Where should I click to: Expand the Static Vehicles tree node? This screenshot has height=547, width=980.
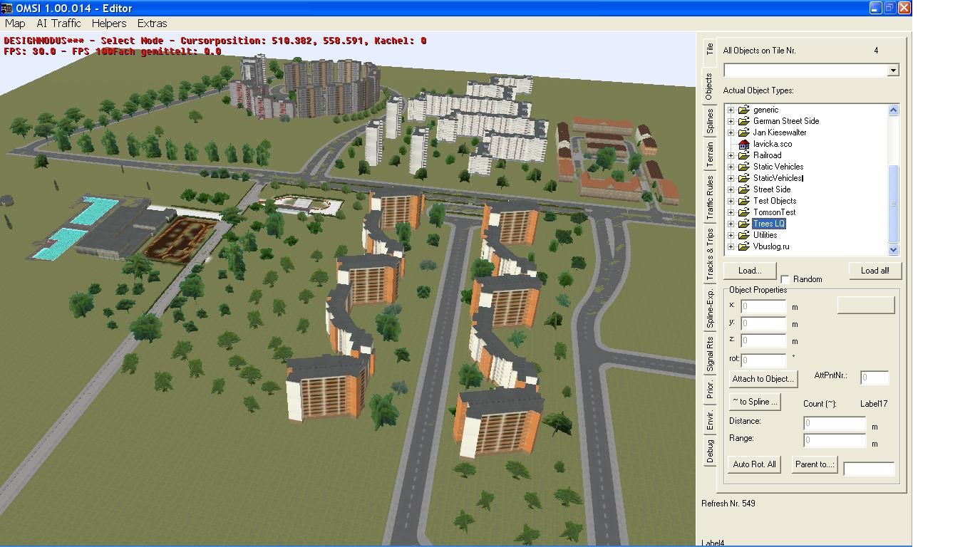click(x=731, y=167)
